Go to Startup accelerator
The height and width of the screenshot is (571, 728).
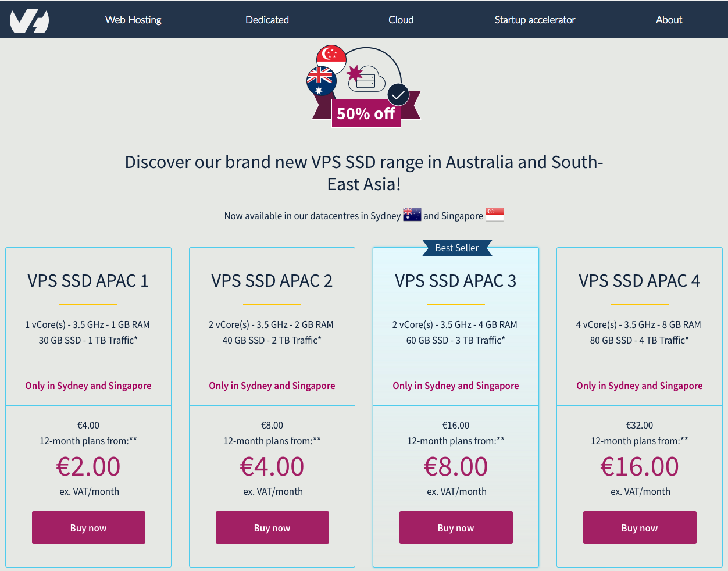point(535,20)
